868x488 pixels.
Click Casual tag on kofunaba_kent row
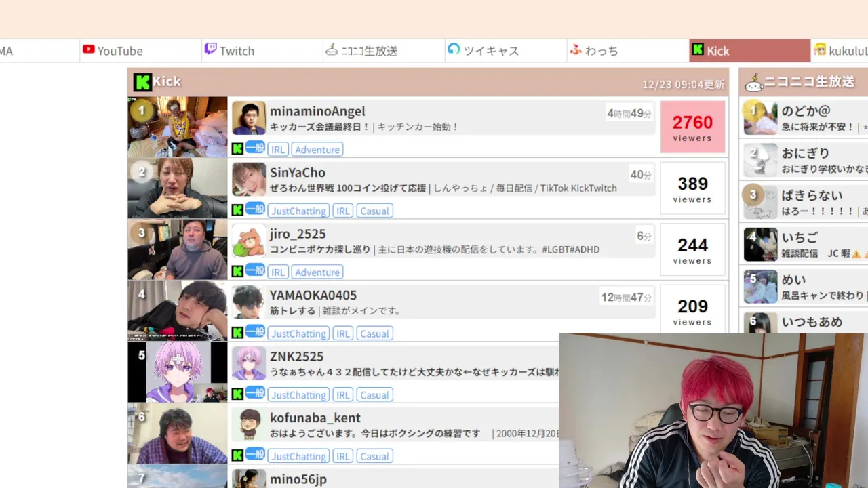click(x=374, y=456)
